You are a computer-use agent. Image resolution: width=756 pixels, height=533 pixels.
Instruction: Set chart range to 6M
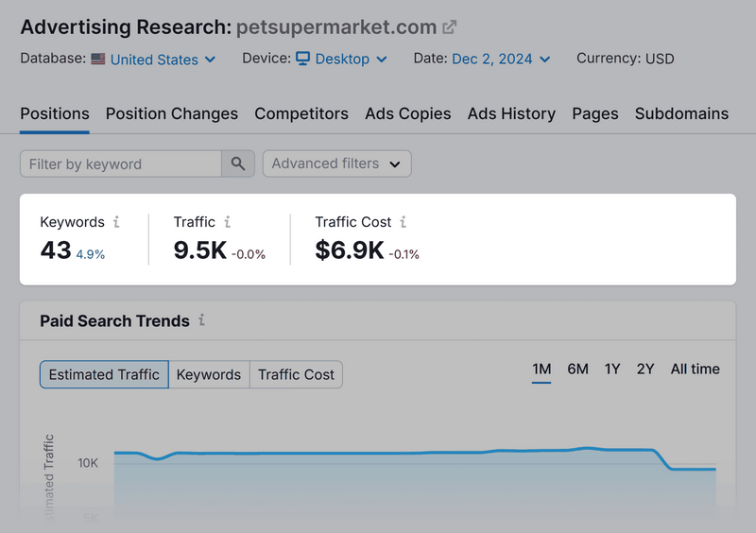pos(577,369)
